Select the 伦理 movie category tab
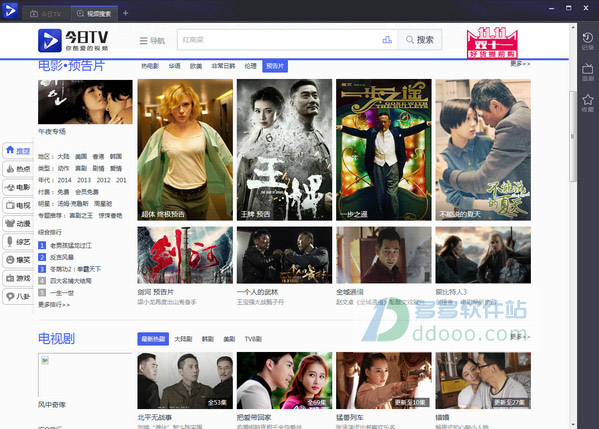Image resolution: width=599 pixels, height=429 pixels. (251, 66)
